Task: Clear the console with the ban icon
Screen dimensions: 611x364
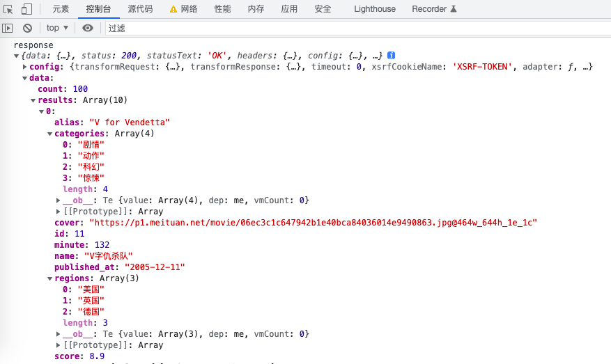Action: click(27, 28)
